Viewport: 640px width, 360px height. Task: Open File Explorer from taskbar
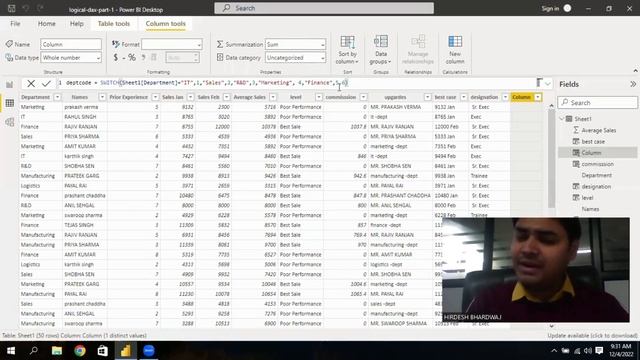pos(57,351)
